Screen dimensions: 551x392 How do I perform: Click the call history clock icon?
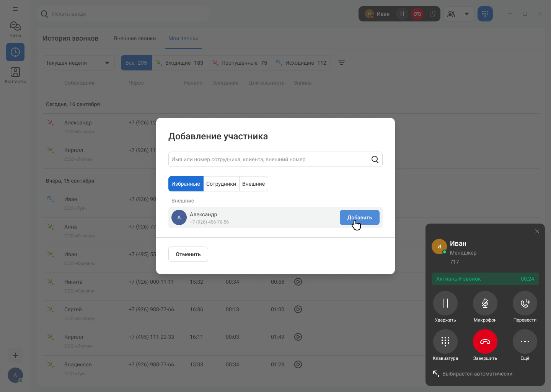[15, 52]
